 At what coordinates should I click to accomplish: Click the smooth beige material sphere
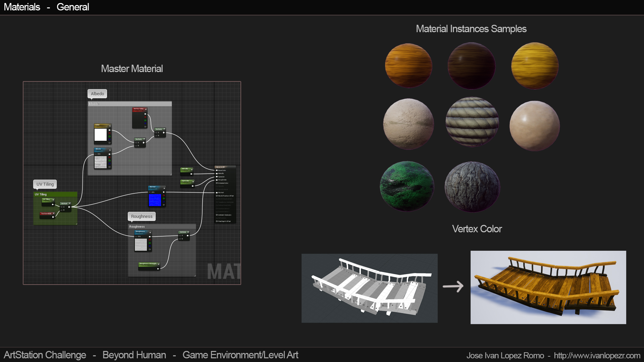[535, 126]
